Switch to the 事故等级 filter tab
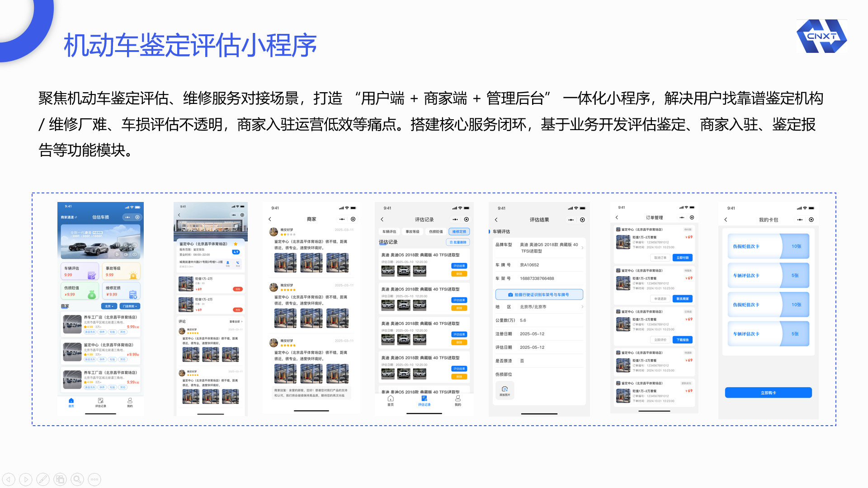The width and height of the screenshot is (868, 488). [412, 232]
